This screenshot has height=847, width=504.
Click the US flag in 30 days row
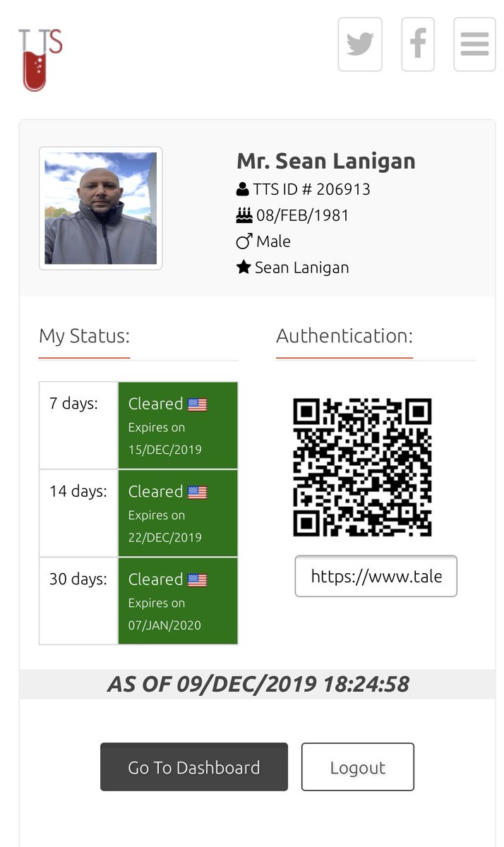click(198, 580)
